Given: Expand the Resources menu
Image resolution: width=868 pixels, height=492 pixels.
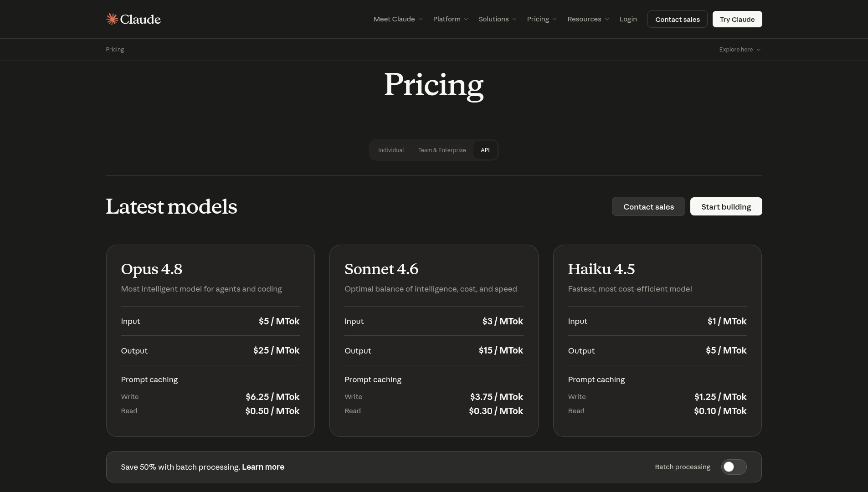Looking at the screenshot, I should 588,19.
